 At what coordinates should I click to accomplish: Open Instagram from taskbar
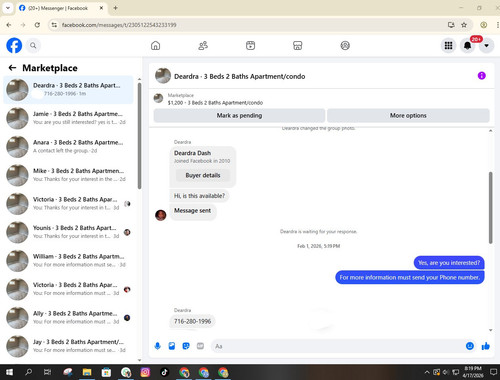[x=145, y=372]
